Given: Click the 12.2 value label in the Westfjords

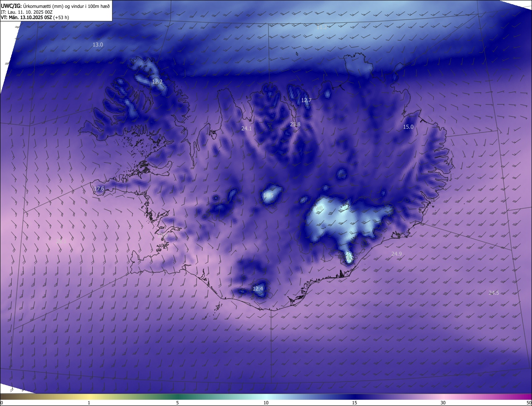Looking at the screenshot, I should [x=157, y=82].
